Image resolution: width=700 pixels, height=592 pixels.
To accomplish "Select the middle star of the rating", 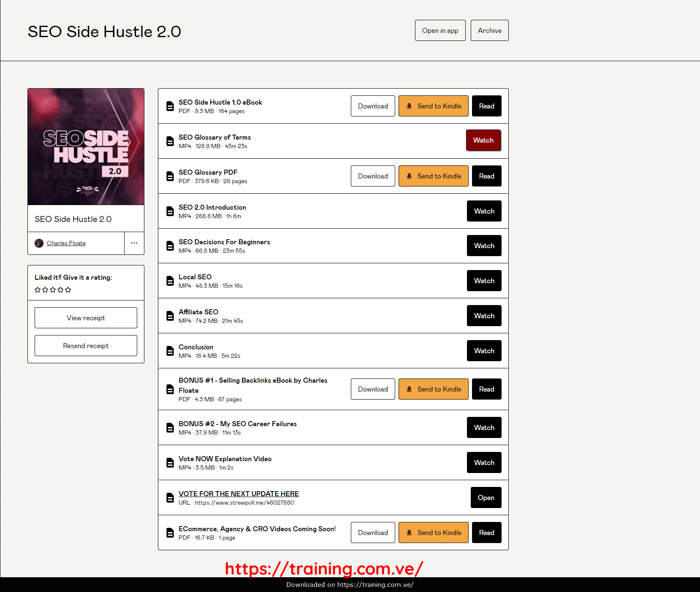I will pyautogui.click(x=53, y=290).
